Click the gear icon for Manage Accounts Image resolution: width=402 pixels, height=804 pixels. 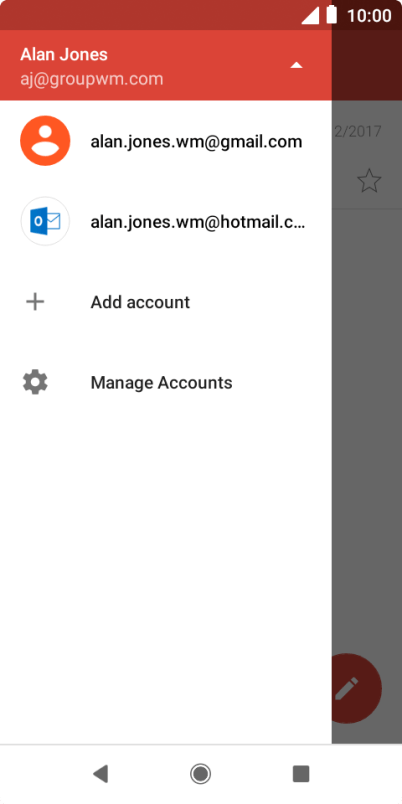tap(35, 383)
